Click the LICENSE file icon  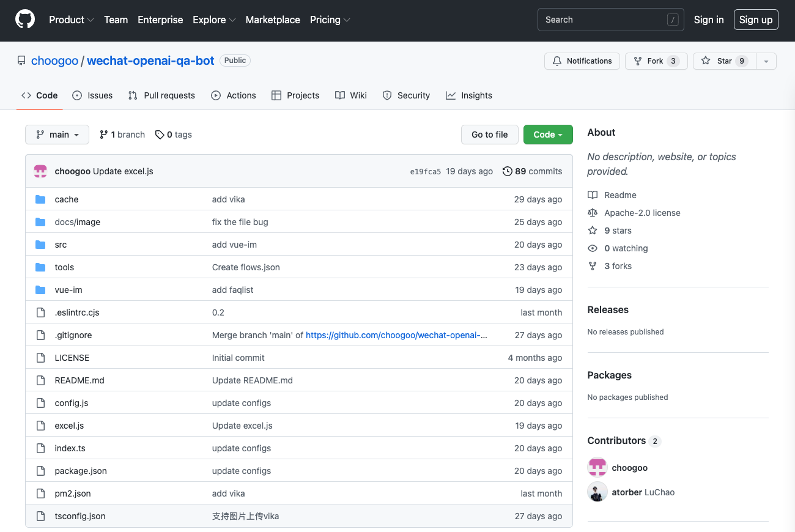40,358
